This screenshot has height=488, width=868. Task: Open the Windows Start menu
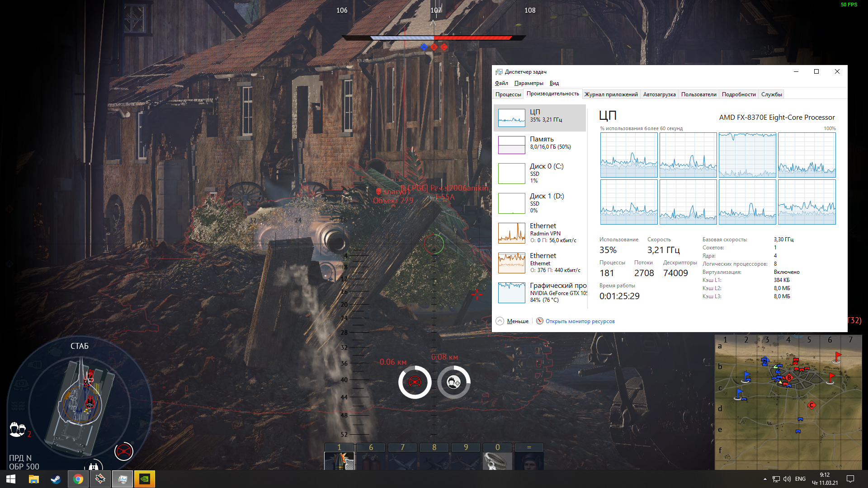(x=11, y=479)
